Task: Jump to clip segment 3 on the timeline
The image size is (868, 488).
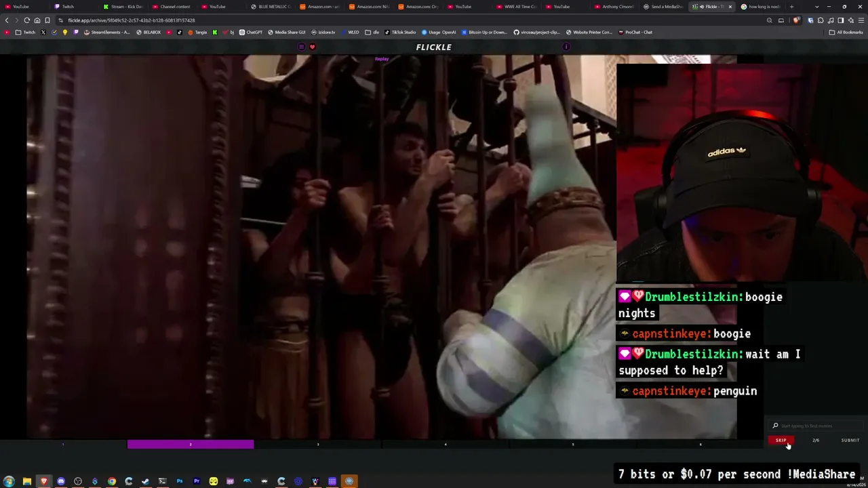Action: pyautogui.click(x=318, y=445)
